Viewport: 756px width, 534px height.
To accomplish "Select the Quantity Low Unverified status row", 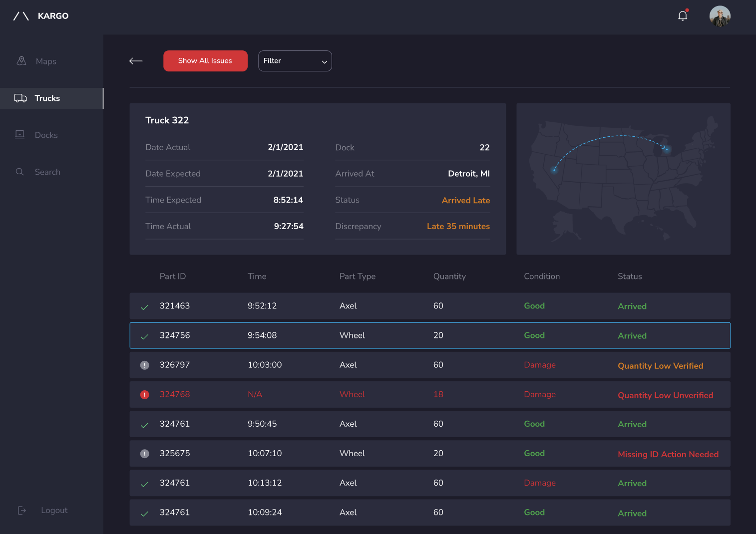I will pyautogui.click(x=665, y=395).
